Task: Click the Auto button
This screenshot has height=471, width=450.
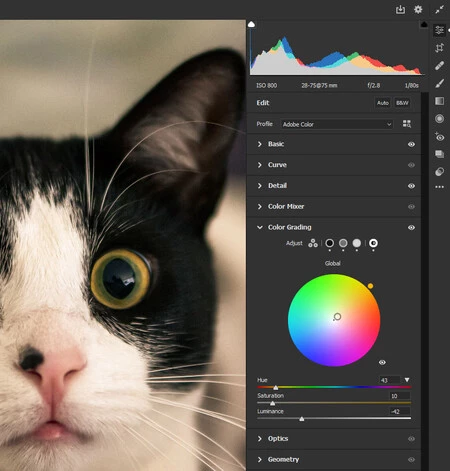Action: [x=383, y=103]
